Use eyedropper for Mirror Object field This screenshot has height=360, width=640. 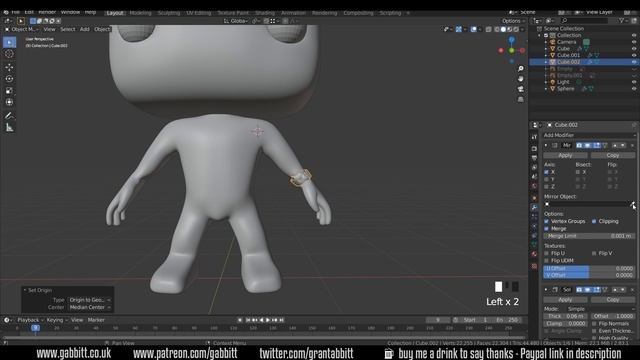click(x=632, y=204)
